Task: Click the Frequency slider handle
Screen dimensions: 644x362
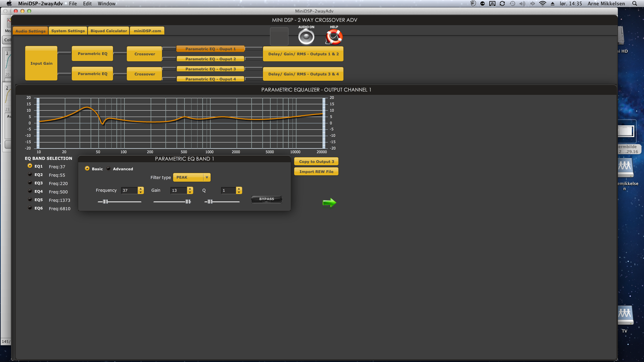Action: tap(105, 201)
